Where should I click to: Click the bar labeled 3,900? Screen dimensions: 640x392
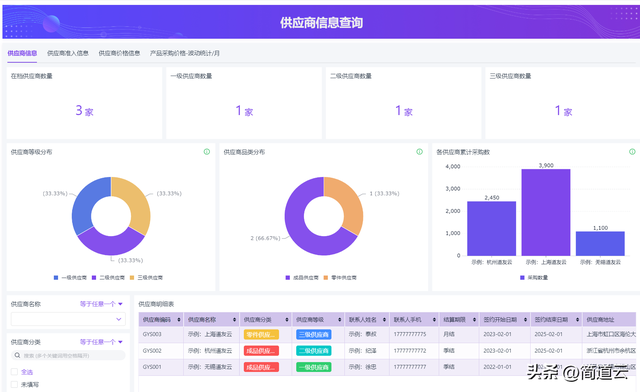[x=546, y=212]
